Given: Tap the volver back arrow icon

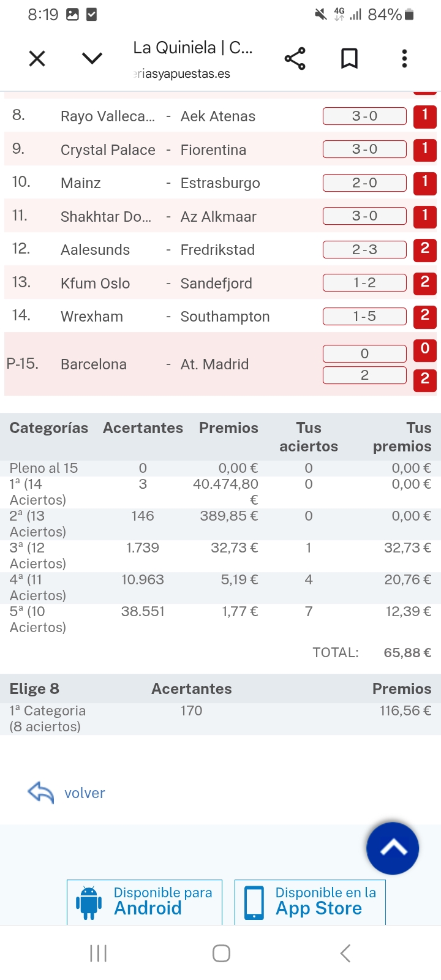Looking at the screenshot, I should tap(41, 793).
